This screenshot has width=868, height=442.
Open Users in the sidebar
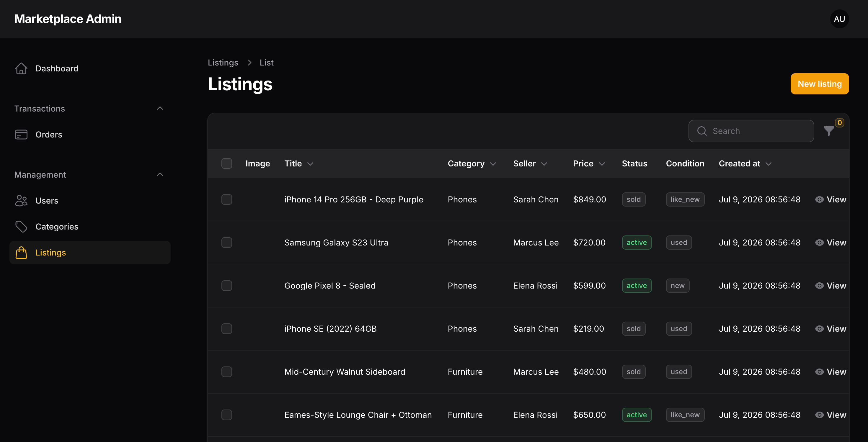90,200
